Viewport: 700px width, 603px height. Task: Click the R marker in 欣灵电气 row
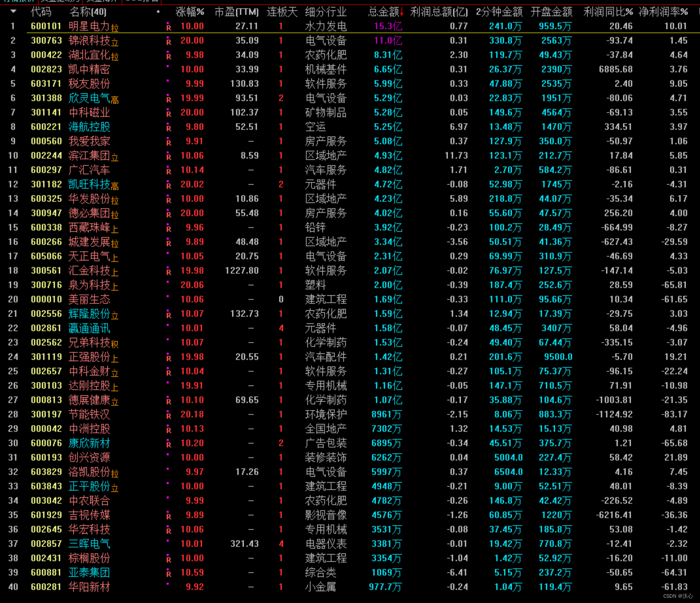click(x=169, y=99)
